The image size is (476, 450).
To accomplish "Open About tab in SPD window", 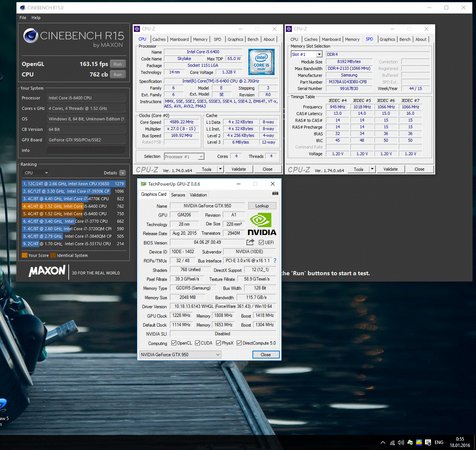I will click(421, 39).
